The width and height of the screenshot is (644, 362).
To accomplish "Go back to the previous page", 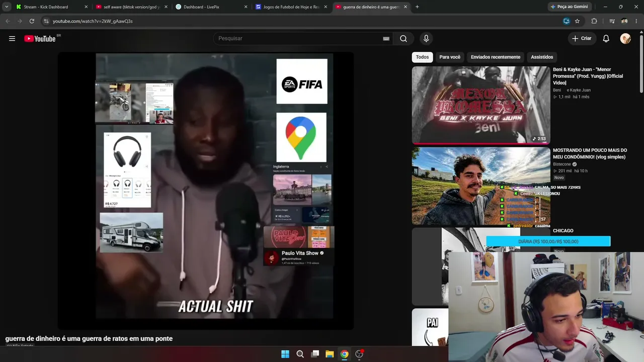I will click(x=8, y=21).
